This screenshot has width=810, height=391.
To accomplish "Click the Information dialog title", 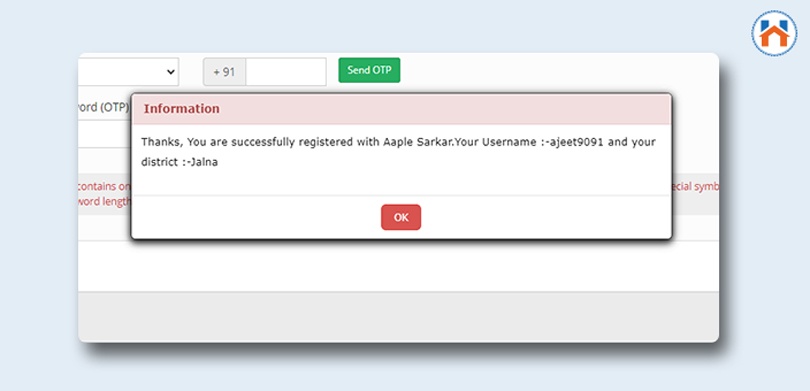I will click(182, 109).
